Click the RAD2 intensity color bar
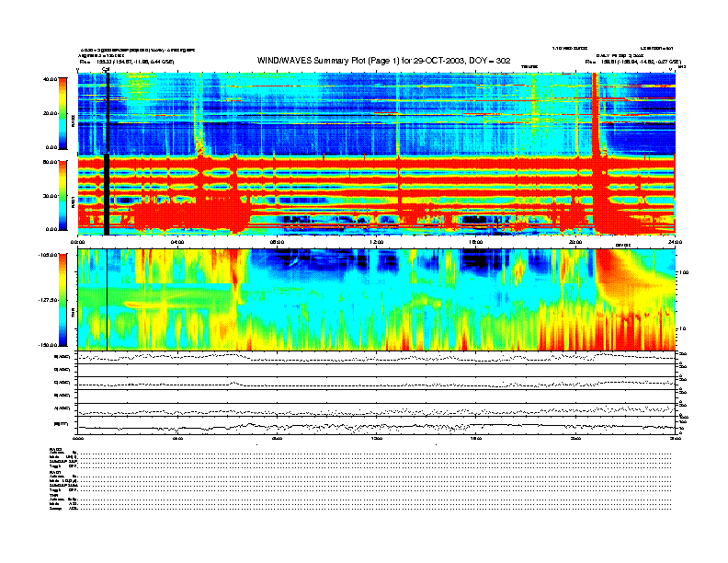 (63, 113)
